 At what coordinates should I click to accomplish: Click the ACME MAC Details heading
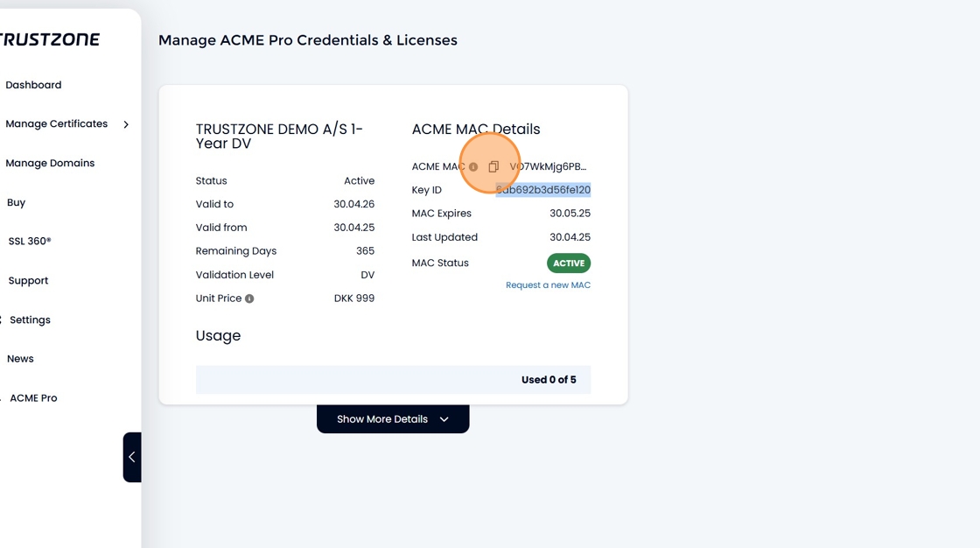pyautogui.click(x=476, y=130)
